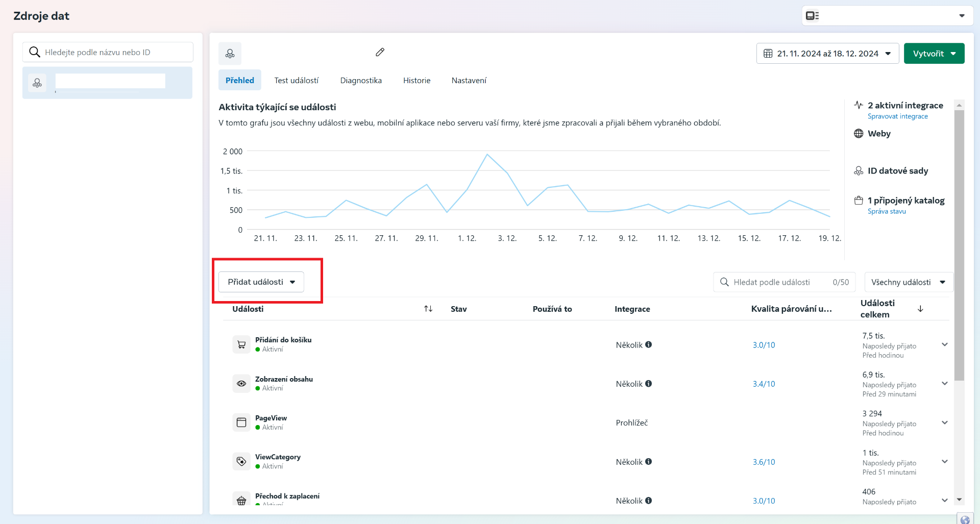Image resolution: width=980 pixels, height=524 pixels.
Task: Click the calendar icon in date range
Action: [768, 54]
